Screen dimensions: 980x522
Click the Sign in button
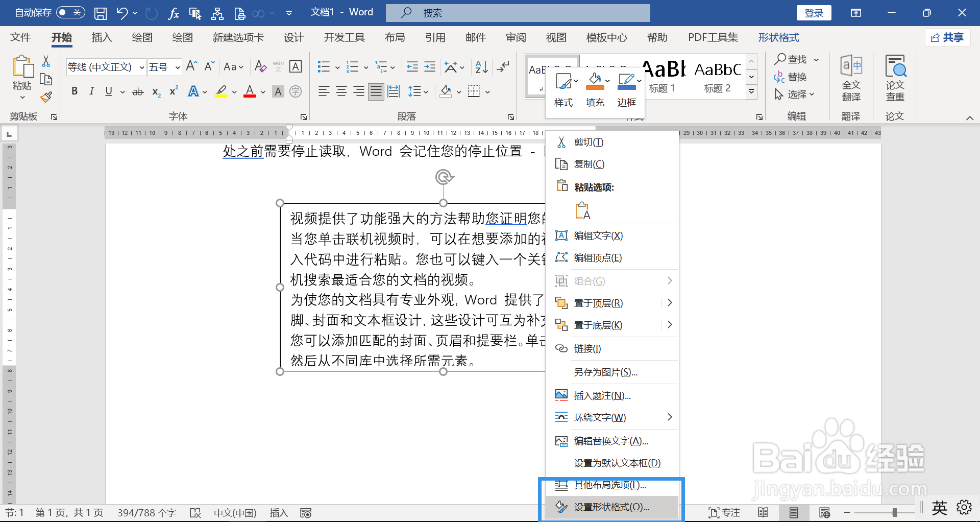(x=814, y=13)
